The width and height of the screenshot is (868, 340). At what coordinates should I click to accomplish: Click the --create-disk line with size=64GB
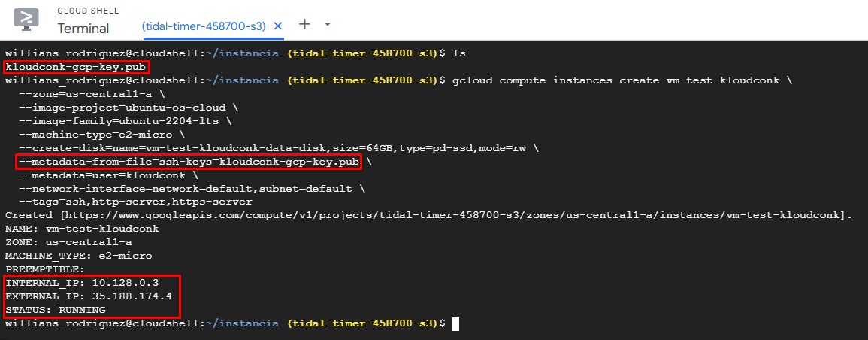[279, 148]
